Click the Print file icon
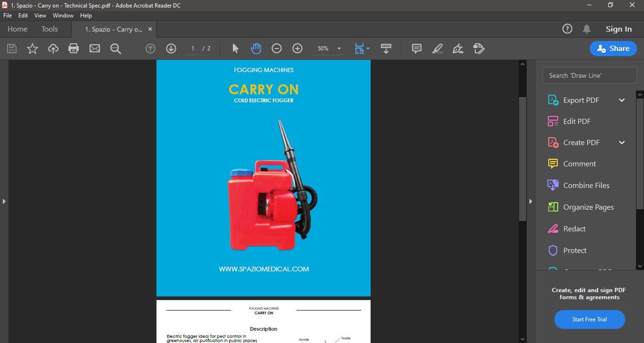 [74, 49]
